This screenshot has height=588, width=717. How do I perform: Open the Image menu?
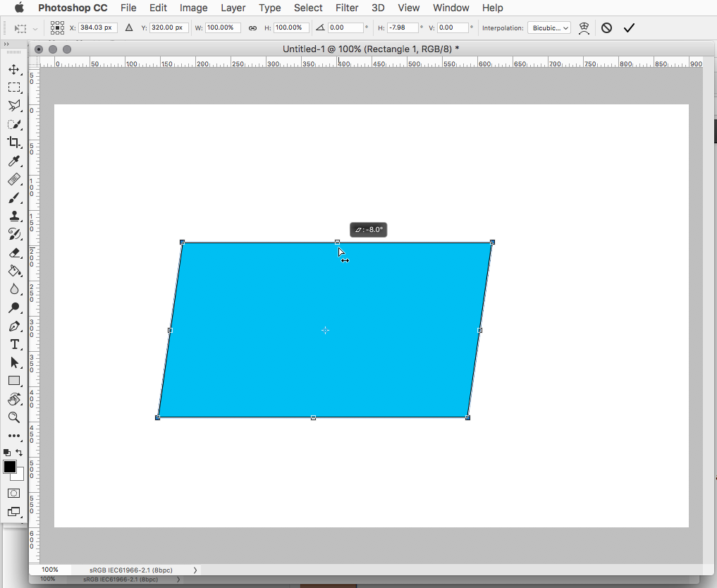click(x=193, y=8)
